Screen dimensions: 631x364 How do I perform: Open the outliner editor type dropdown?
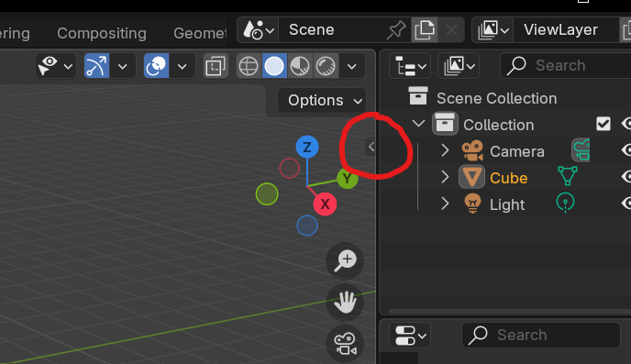[x=410, y=66]
